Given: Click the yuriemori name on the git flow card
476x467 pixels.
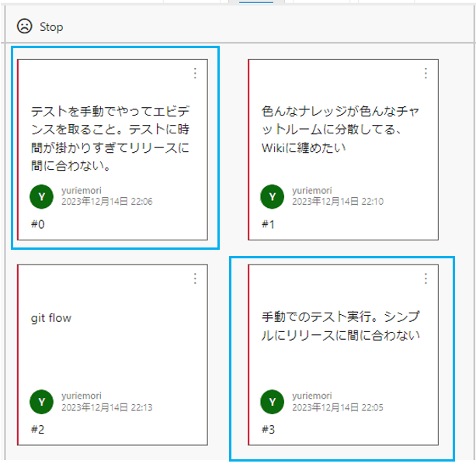Looking at the screenshot, I should pos(82,396).
